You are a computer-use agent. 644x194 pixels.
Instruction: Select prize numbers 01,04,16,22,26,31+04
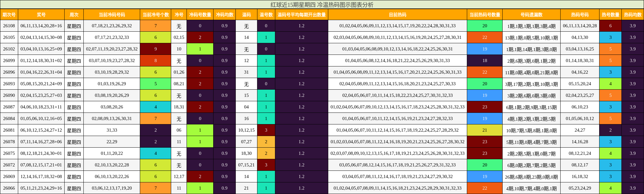41,72
